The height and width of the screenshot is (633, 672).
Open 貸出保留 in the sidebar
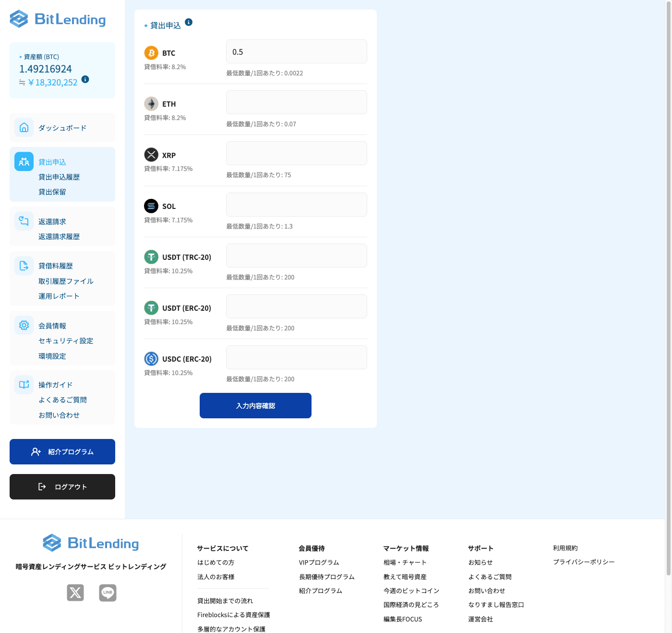pyautogui.click(x=52, y=192)
